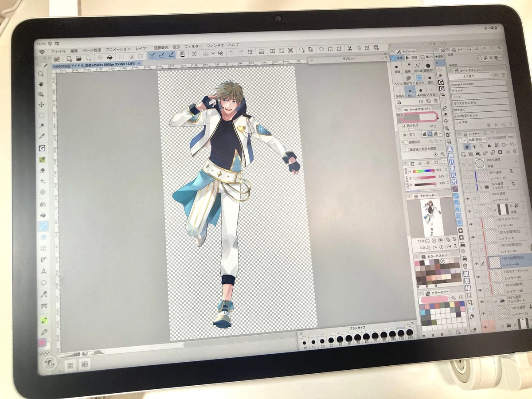Select the 楕円 ellipse subtool
This screenshot has width=532, height=399.
429,80
